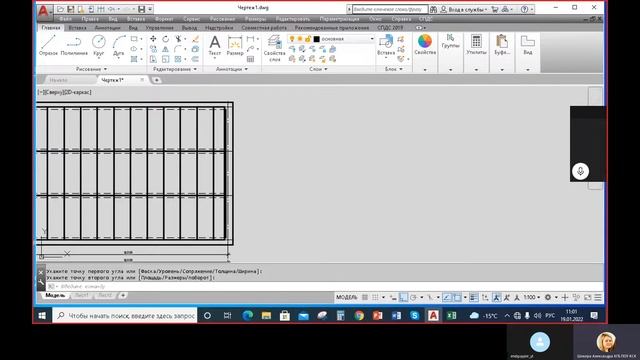Toggle annotation visibility in status bar
The width and height of the screenshot is (640, 360).
(496, 298)
